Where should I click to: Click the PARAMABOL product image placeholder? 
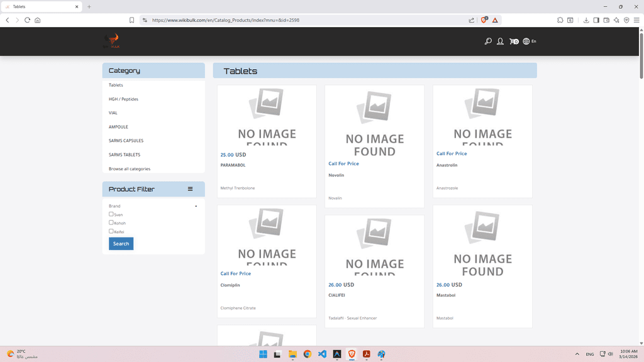coord(267,117)
